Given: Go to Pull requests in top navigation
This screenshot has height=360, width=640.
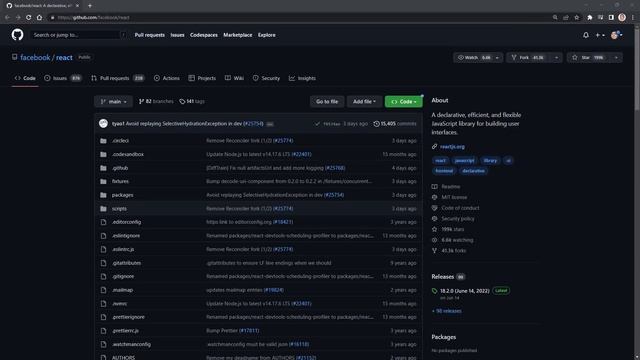Looking at the screenshot, I should (x=150, y=35).
